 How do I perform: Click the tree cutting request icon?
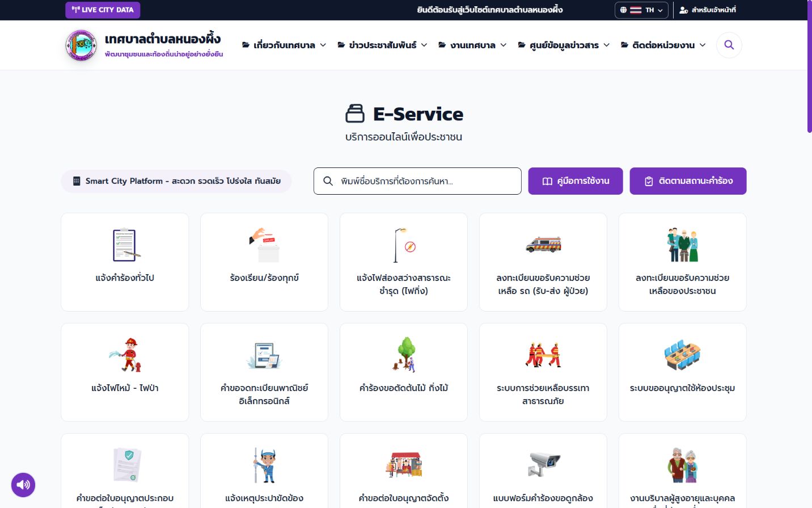pyautogui.click(x=404, y=355)
